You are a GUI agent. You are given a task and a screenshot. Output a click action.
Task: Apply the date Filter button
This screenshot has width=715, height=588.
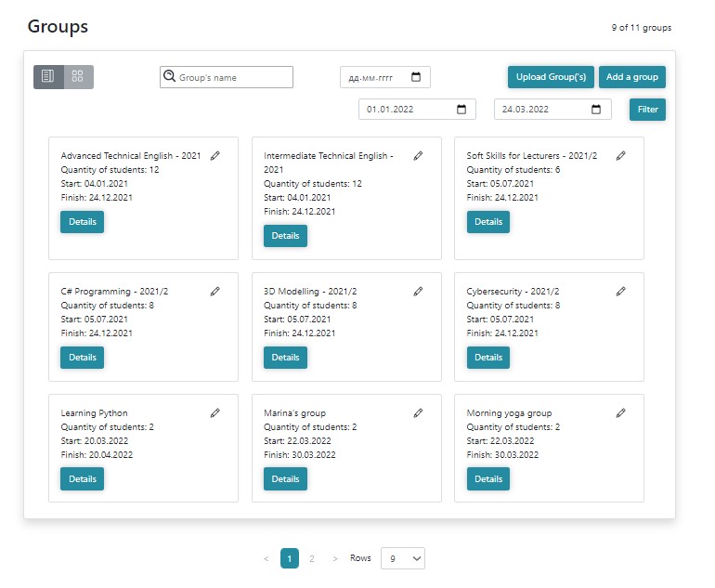click(647, 110)
